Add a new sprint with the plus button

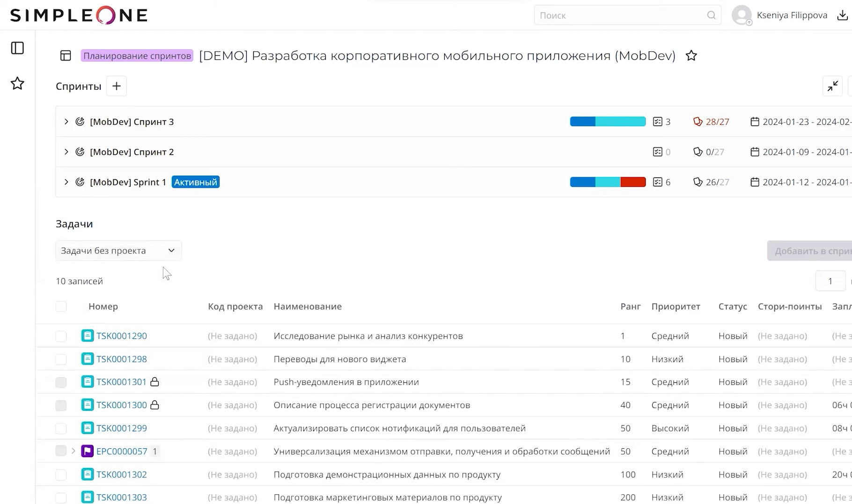[116, 86]
